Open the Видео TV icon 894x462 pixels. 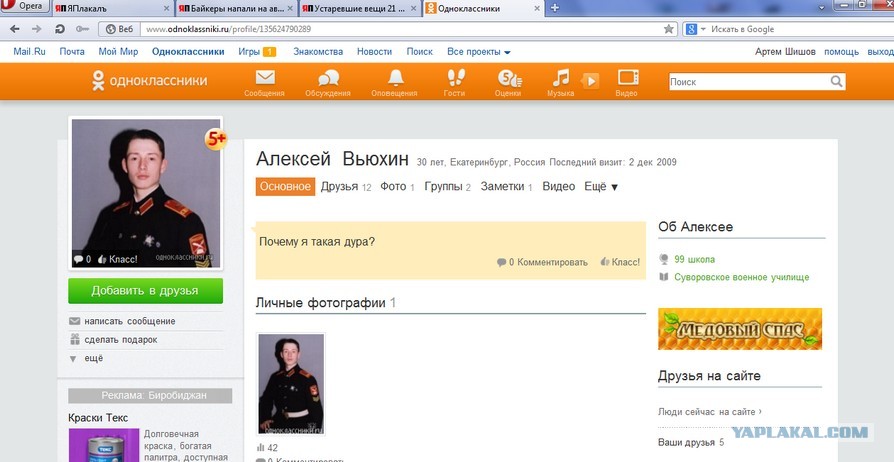pos(628,78)
